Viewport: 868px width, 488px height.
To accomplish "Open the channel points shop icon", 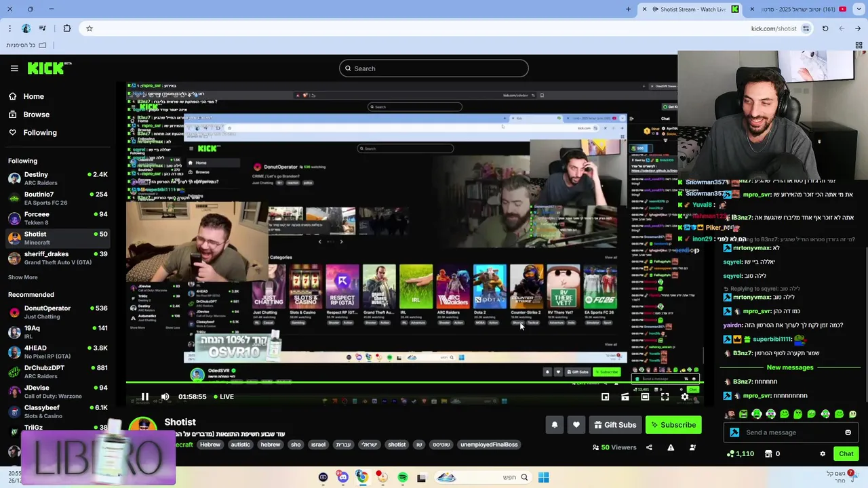I will pos(768,453).
